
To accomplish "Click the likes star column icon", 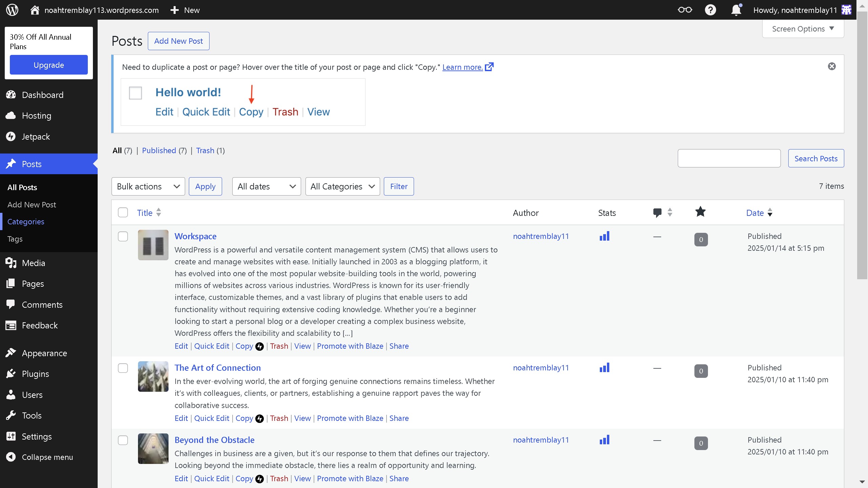I will click(700, 212).
